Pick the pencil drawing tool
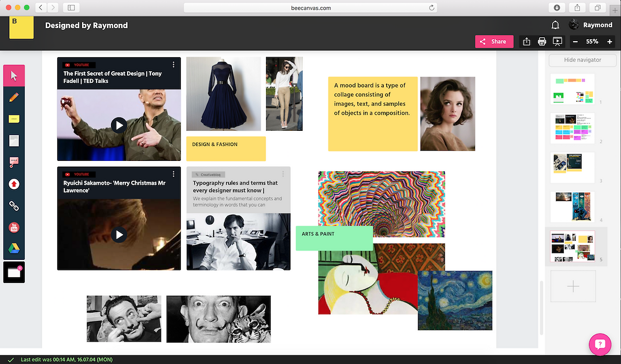 pos(14,97)
